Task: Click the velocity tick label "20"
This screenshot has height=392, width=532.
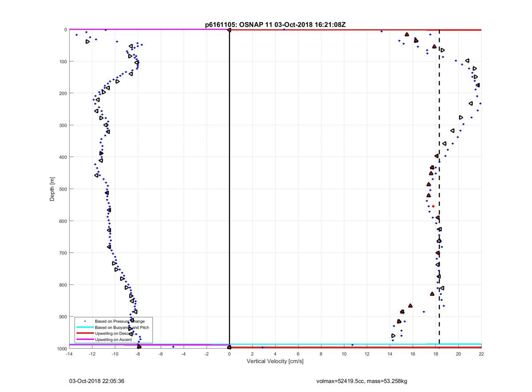Action: [458, 354]
